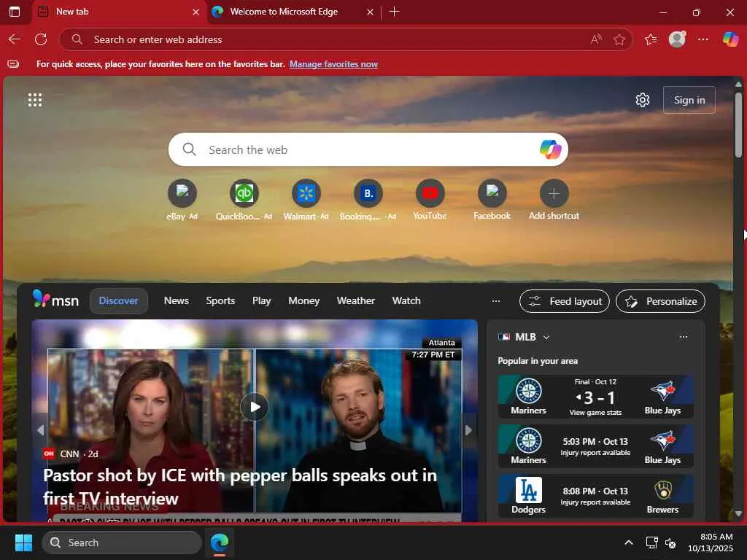The image size is (747, 560).
Task: Add this page to favorites star icon
Action: [x=619, y=39]
